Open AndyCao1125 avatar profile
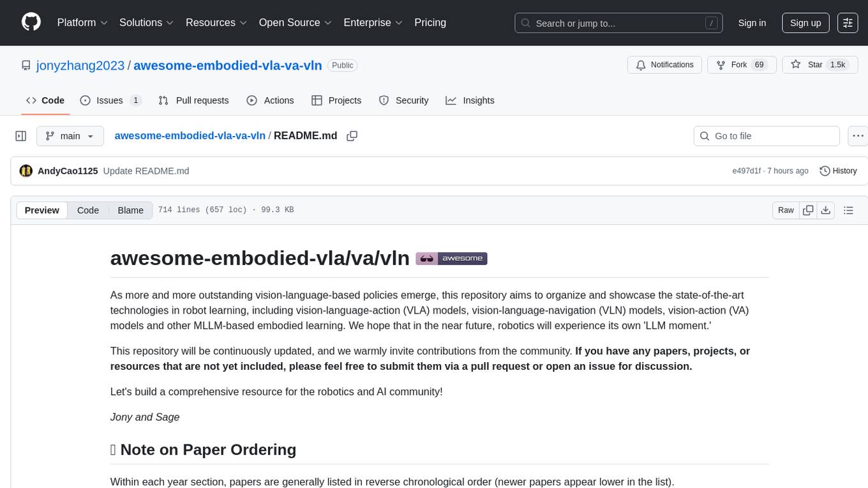This screenshot has height=488, width=868. point(26,171)
